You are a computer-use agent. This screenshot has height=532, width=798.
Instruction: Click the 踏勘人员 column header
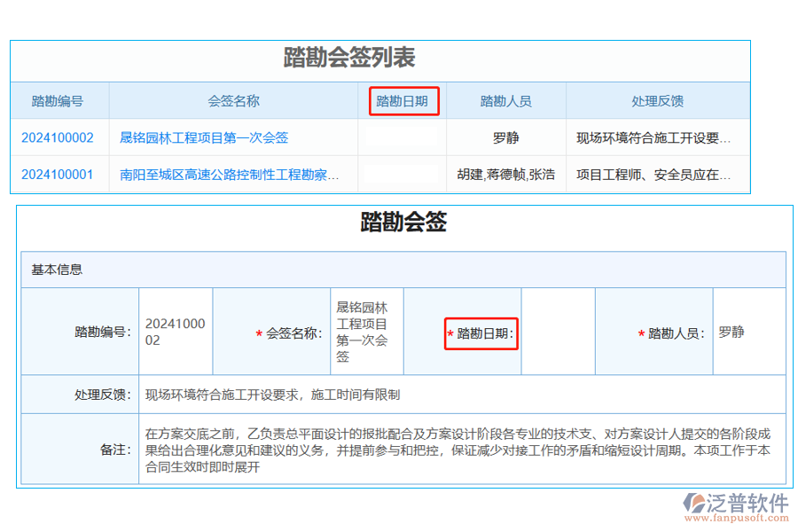click(505, 101)
